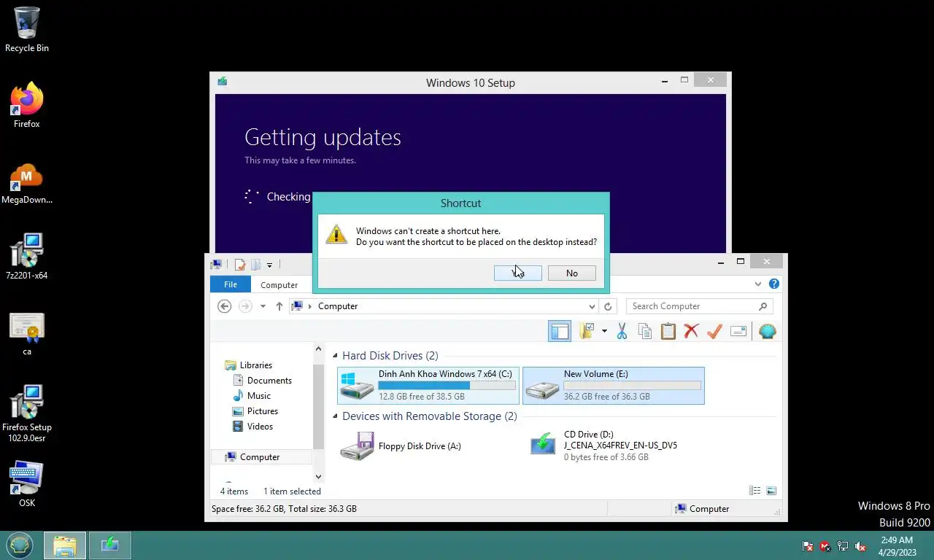Open the Computer ribbon tab
Viewport: 934px width, 560px height.
point(279,285)
